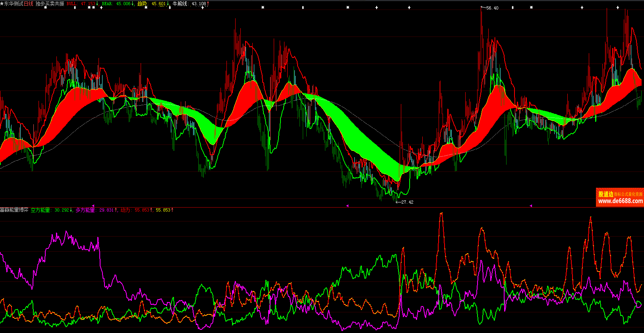Select the 日线 period label
Viewport: 644px width, 333px height.
click(29, 4)
